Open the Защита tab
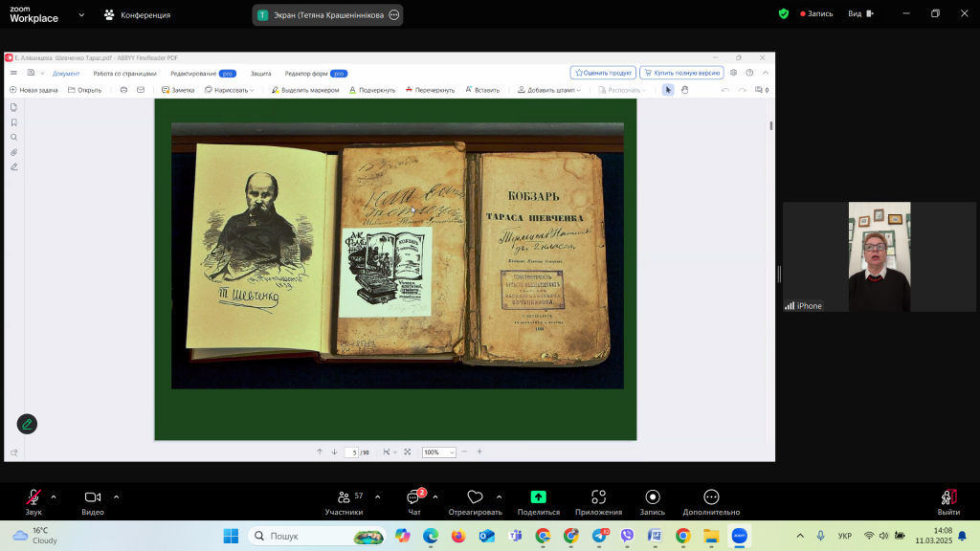 (x=260, y=73)
